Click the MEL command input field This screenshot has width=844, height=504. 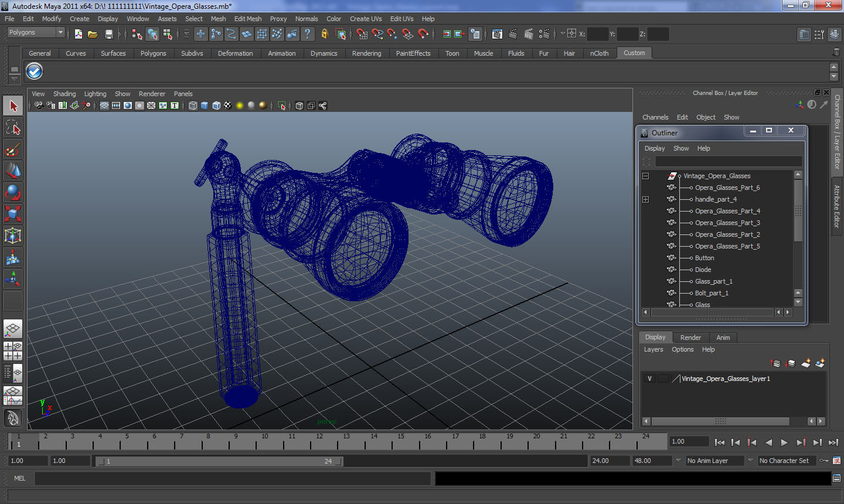pos(233,478)
